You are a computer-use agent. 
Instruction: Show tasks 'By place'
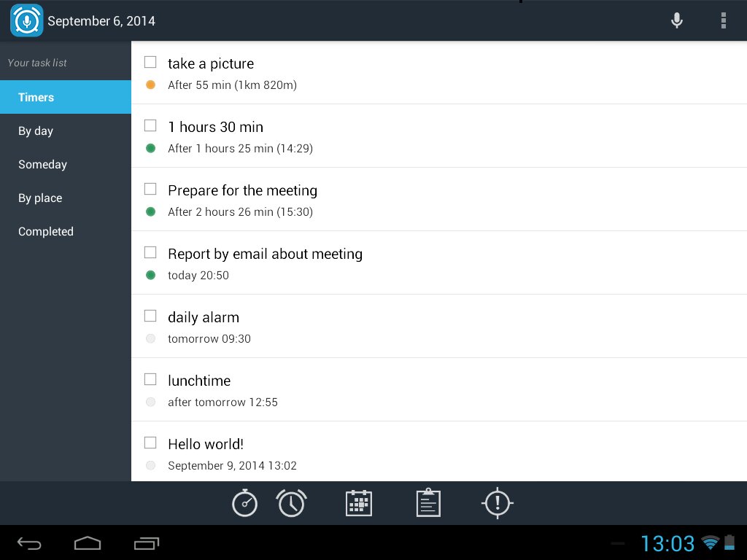click(66, 198)
